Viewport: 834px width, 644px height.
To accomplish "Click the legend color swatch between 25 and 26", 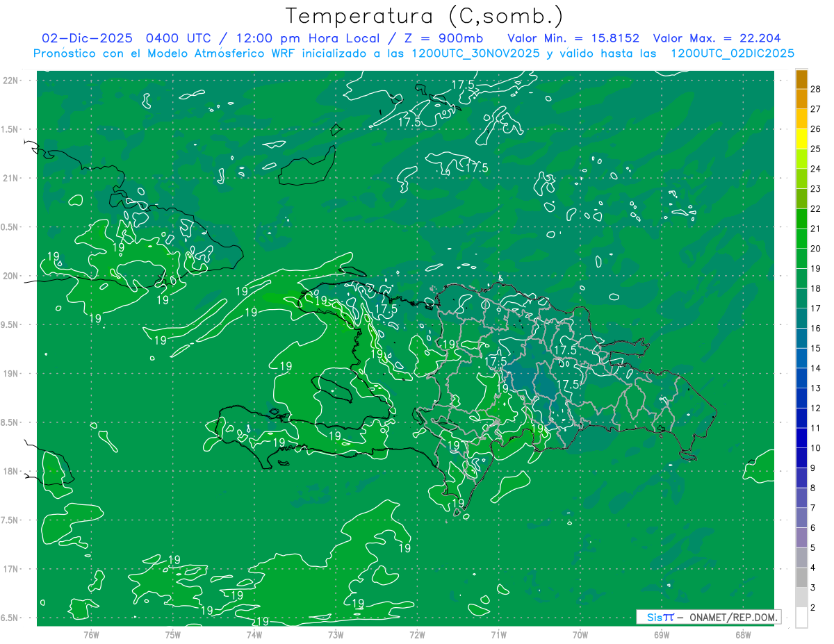I will (801, 139).
